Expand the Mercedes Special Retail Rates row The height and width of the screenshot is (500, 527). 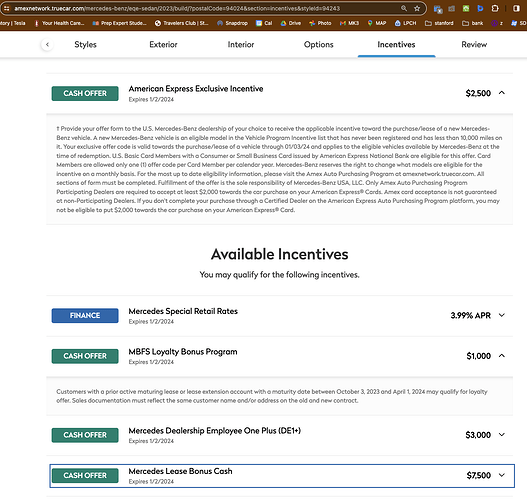point(502,315)
